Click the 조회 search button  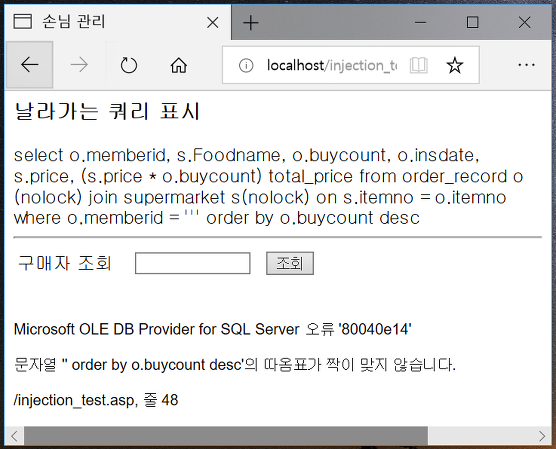(x=290, y=263)
